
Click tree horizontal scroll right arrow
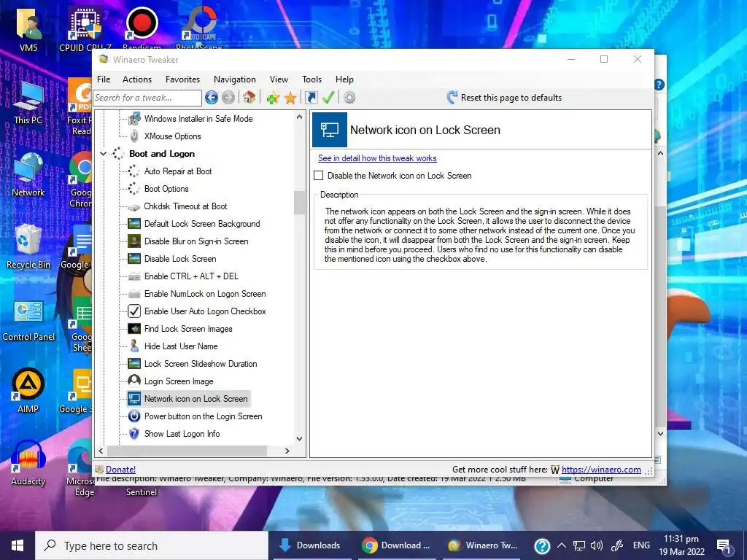287,451
